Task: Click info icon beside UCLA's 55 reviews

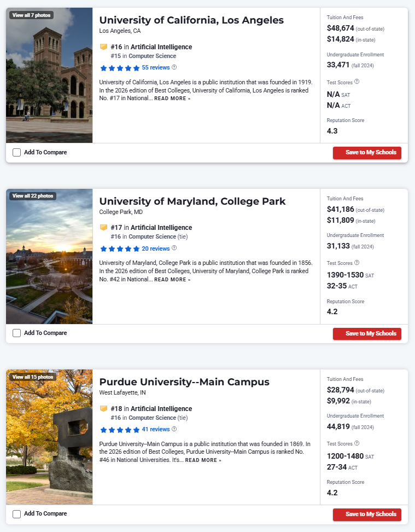Action: (174, 67)
